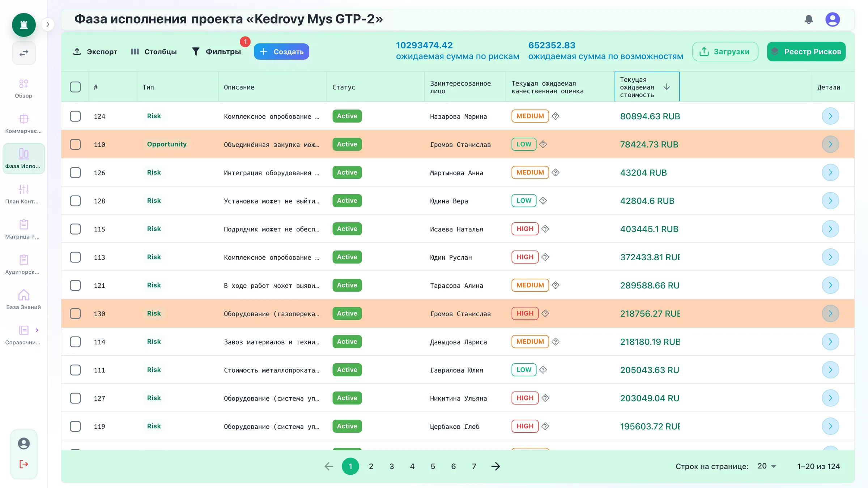Expand the sidebar with chevron button
Image resolution: width=868 pixels, height=488 pixels.
pyautogui.click(x=48, y=25)
